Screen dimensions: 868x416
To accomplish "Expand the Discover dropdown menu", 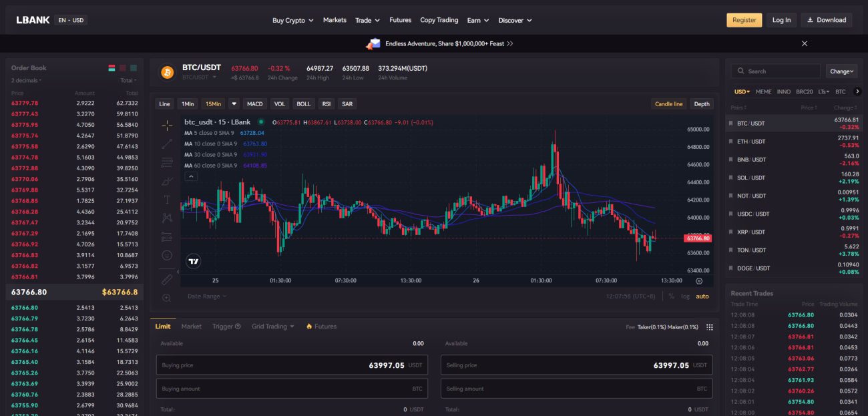I will coord(515,21).
